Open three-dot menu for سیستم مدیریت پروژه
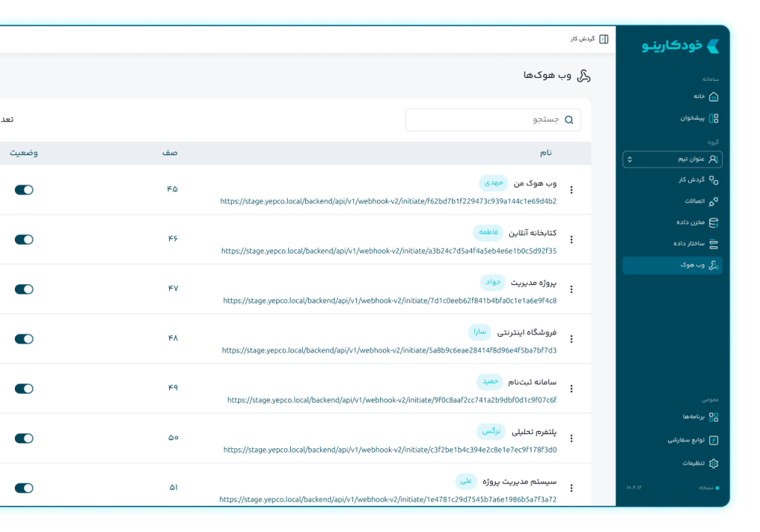 click(571, 488)
